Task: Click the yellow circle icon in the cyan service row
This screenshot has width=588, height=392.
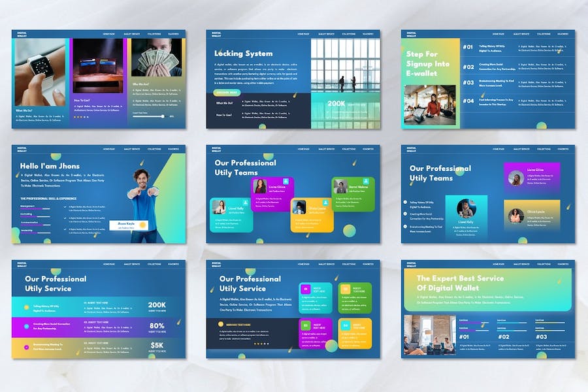Action: pyautogui.click(x=27, y=306)
